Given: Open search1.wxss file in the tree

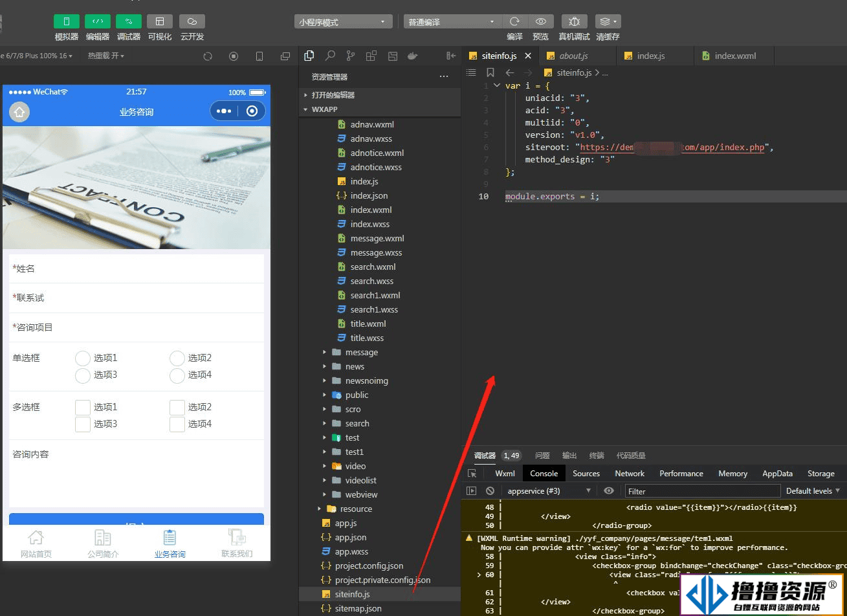Looking at the screenshot, I should [374, 309].
